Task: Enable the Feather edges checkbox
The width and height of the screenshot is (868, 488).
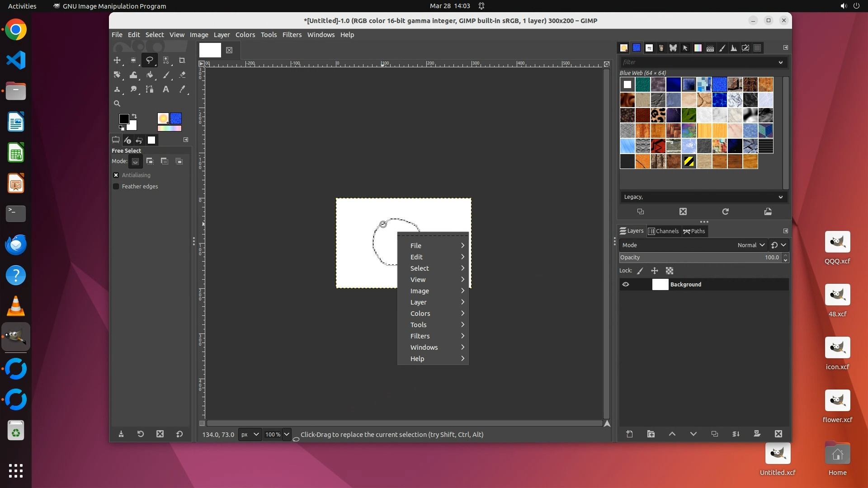Action: click(x=116, y=186)
